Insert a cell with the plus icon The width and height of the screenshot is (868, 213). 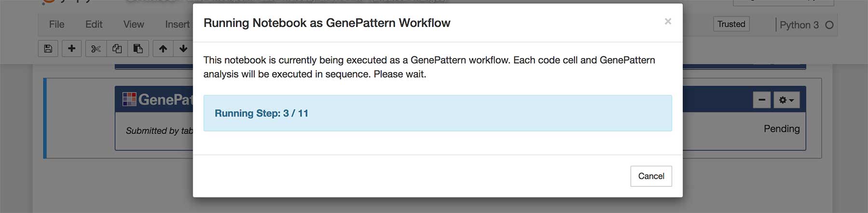(x=71, y=49)
